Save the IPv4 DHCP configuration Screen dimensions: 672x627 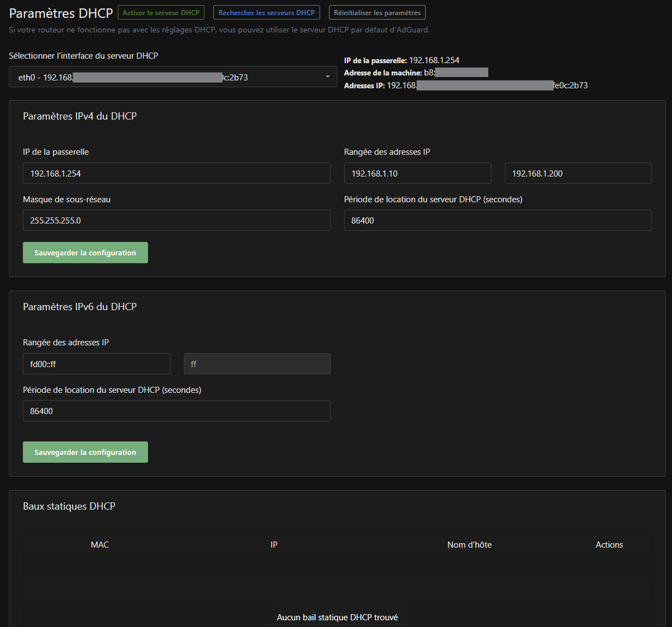point(85,253)
